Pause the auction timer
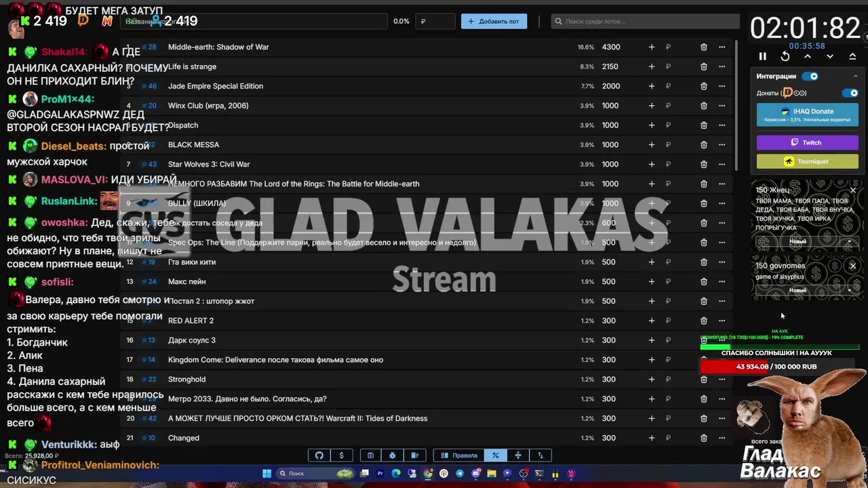Viewport: 868px width, 488px height. click(x=762, y=57)
